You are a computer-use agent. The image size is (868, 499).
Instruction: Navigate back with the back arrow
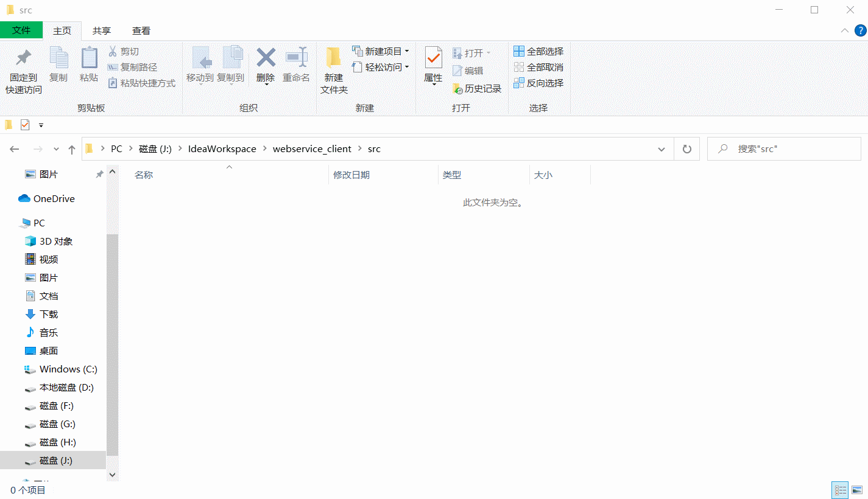coord(15,148)
